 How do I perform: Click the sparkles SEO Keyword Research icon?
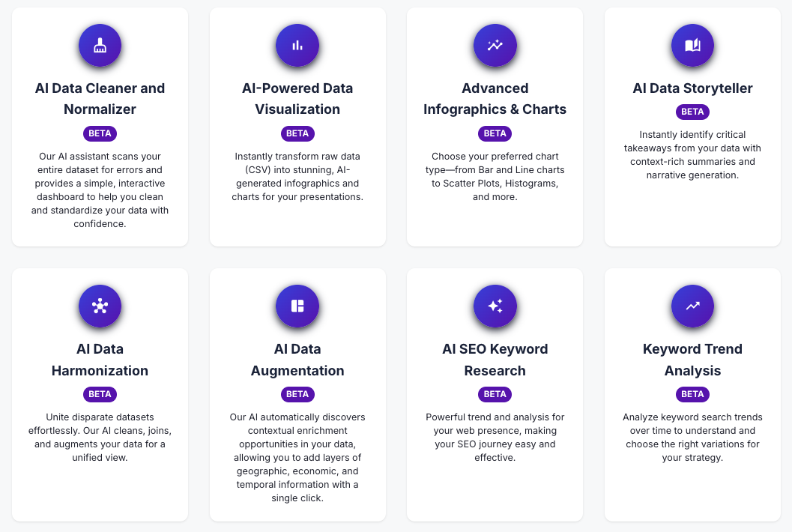pos(495,306)
